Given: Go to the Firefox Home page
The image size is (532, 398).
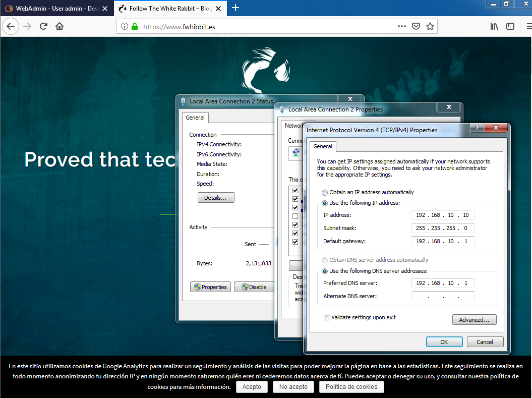Looking at the screenshot, I should coord(60,27).
